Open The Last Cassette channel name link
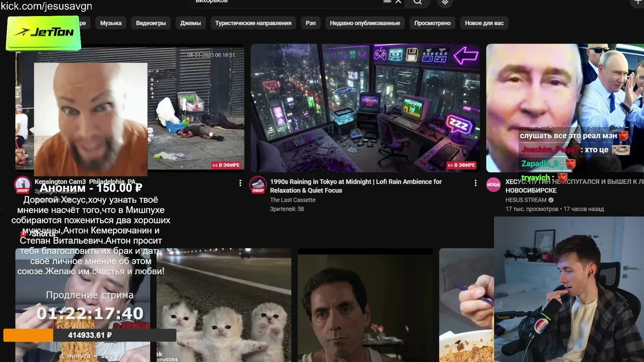Image resolution: width=644 pixels, height=362 pixels. point(293,200)
